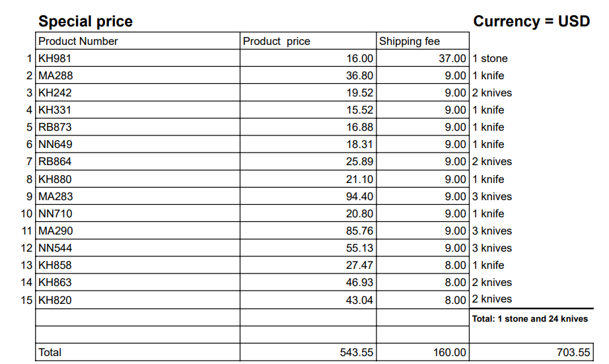Select the Total: 1 stone and 24 knives note

click(530, 318)
